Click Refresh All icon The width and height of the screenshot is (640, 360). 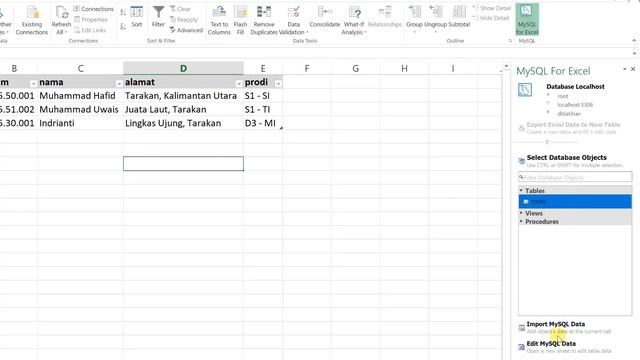point(61,13)
